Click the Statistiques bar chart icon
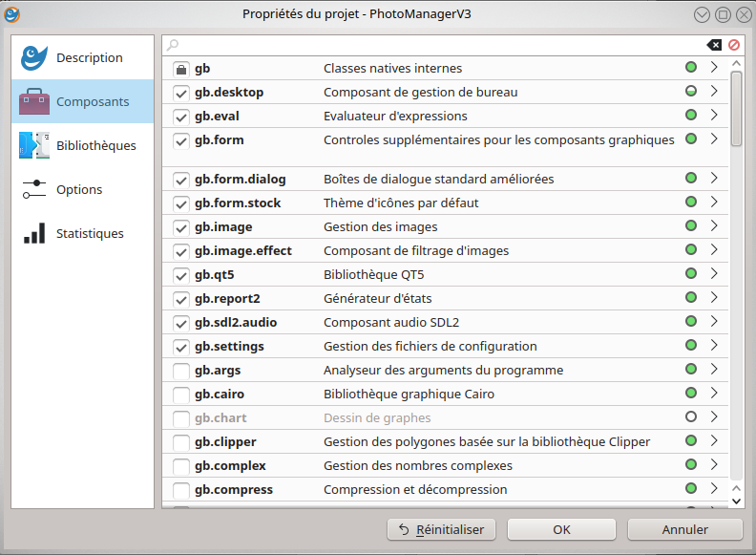756x555 pixels. [34, 233]
